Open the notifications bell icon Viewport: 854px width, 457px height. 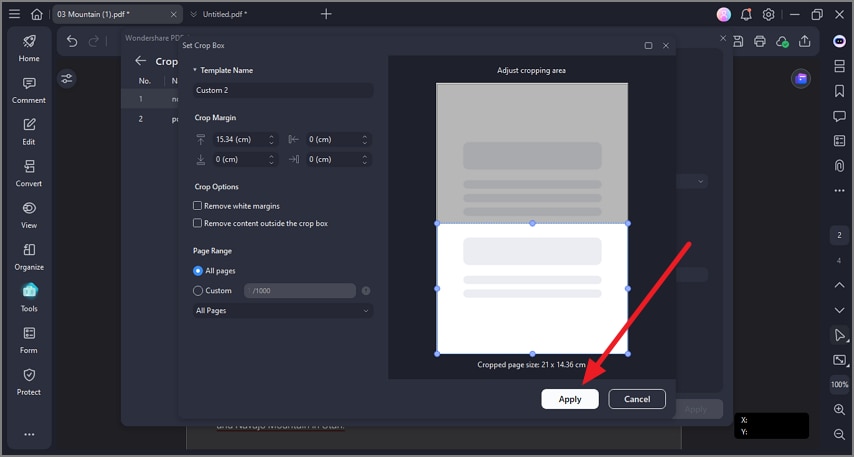(x=746, y=15)
